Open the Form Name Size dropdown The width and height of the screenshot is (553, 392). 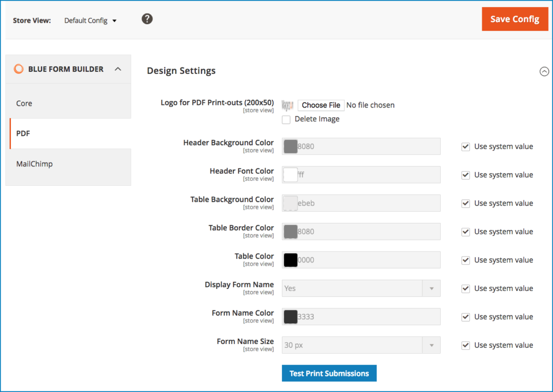(361, 345)
